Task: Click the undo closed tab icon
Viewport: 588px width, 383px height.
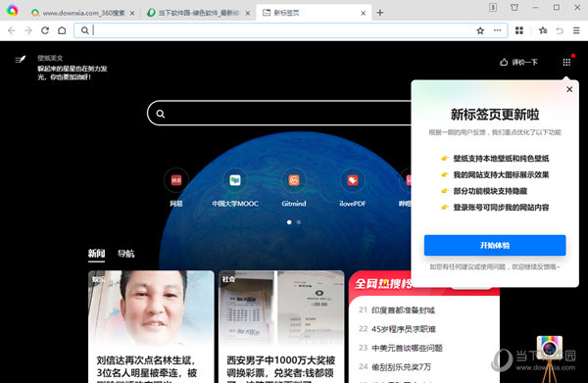Action: pos(560,30)
